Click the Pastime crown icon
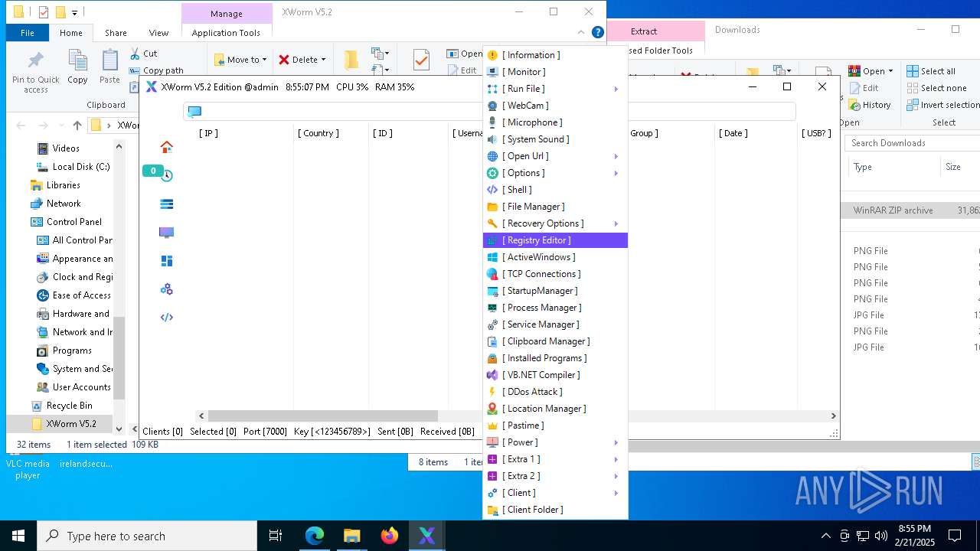The width and height of the screenshot is (980, 551). pyautogui.click(x=492, y=425)
